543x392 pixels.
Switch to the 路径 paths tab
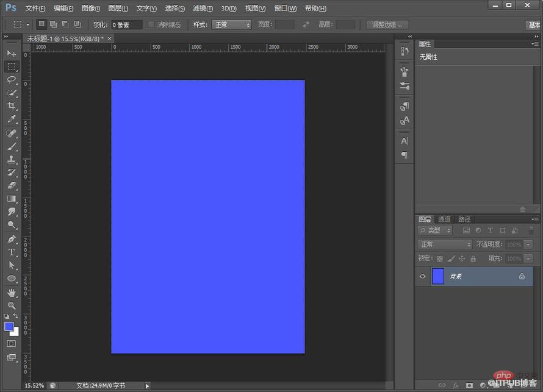(464, 219)
